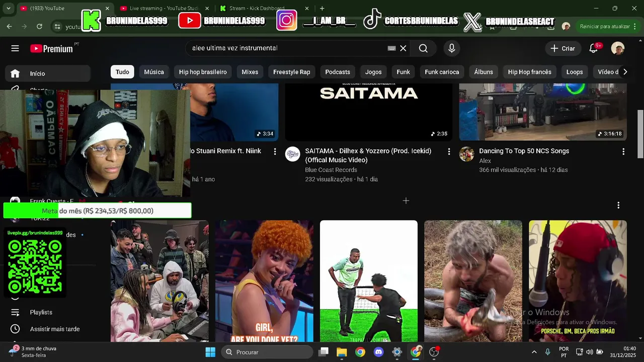Viewport: 644px width, 362px height.
Task: Open File Explorer from the taskbar
Action: pos(342,352)
